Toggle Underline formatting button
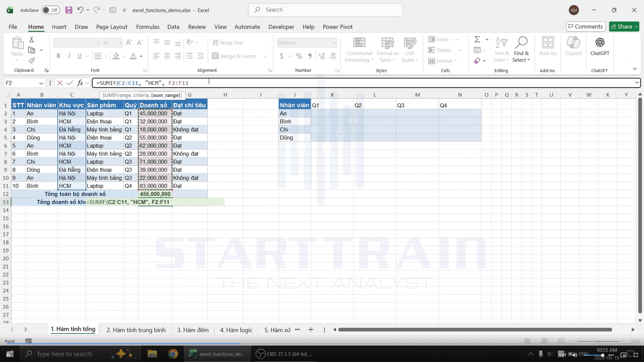Screen dimensions: 644x362 click(x=80, y=56)
